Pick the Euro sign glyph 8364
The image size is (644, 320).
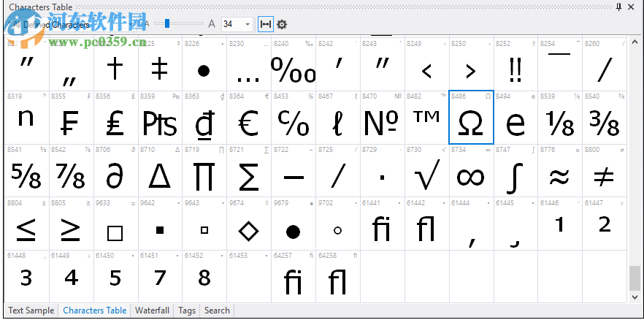[249, 117]
